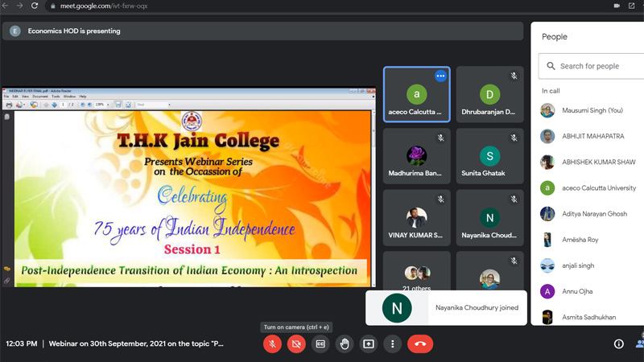The height and width of the screenshot is (362, 644).
Task: Reload the browser page
Action: point(35,6)
